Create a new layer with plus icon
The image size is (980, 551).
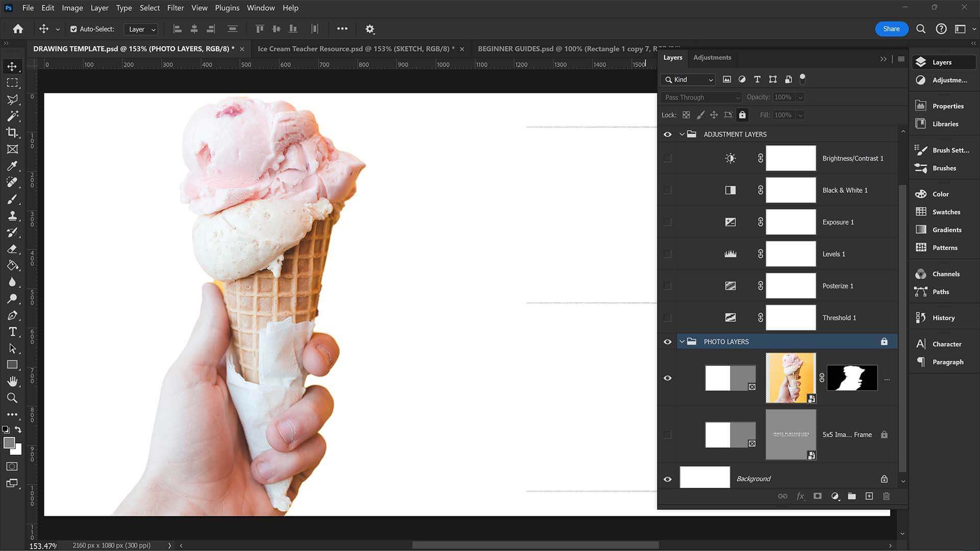point(869,496)
